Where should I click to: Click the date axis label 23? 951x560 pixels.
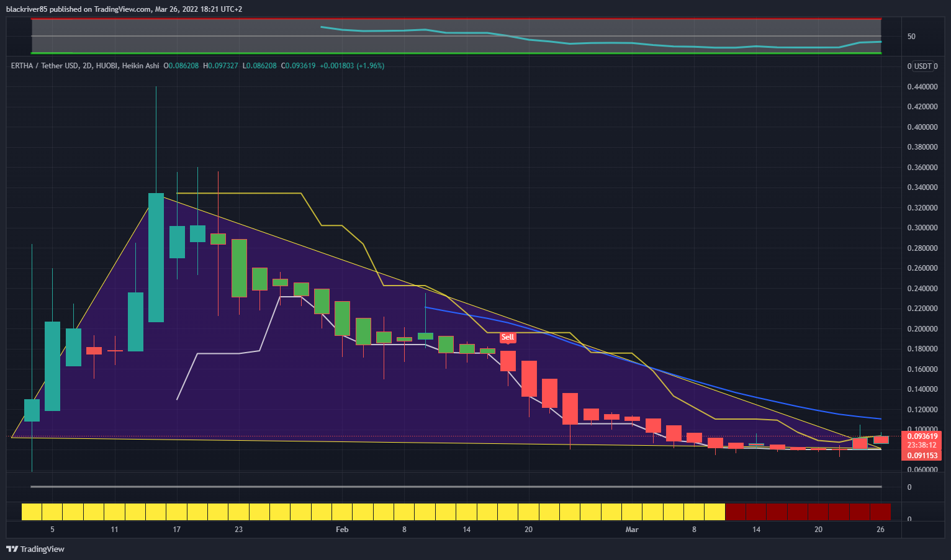(x=239, y=530)
